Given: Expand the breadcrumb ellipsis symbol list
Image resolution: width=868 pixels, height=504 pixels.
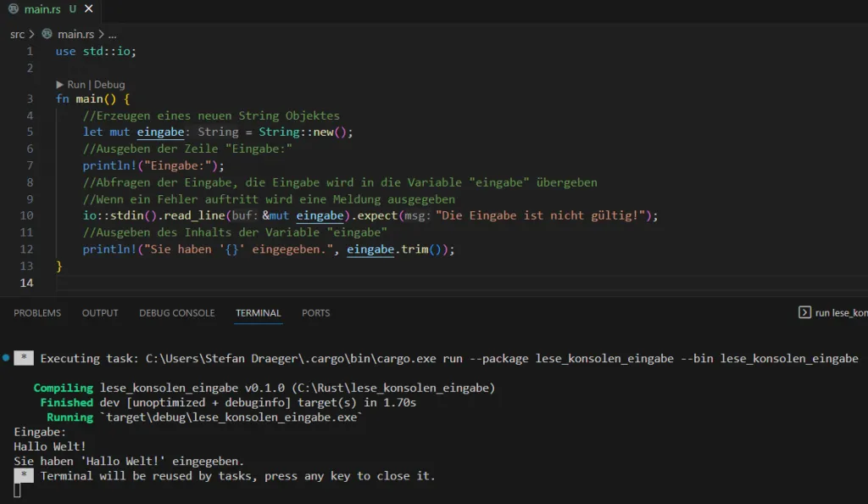Looking at the screenshot, I should click(x=112, y=34).
